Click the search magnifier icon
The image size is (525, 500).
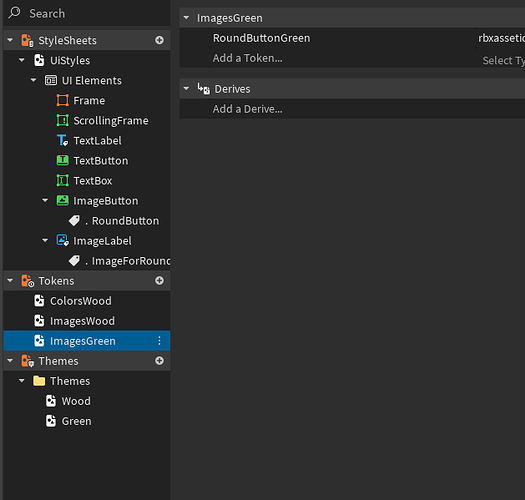(14, 13)
